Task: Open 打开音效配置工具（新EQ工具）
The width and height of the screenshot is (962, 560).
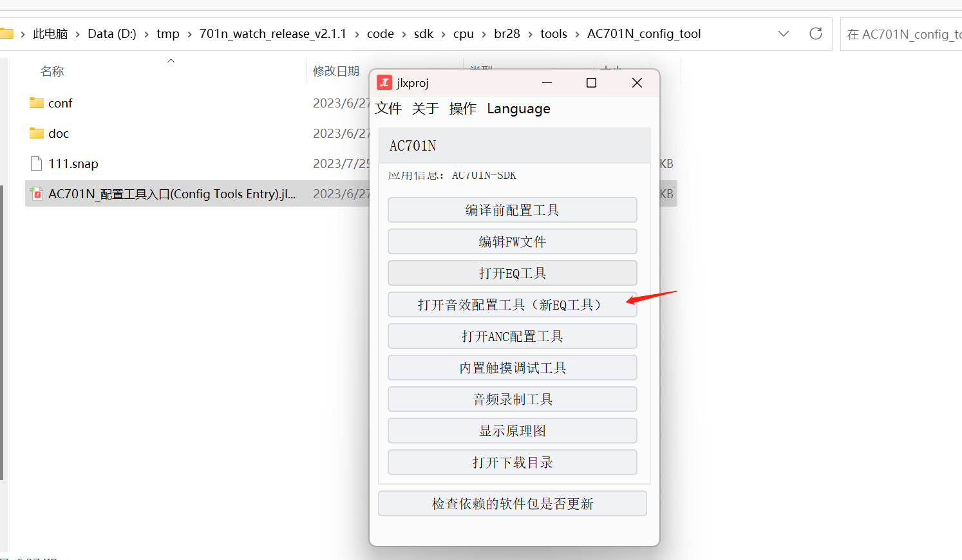Action: (x=513, y=304)
